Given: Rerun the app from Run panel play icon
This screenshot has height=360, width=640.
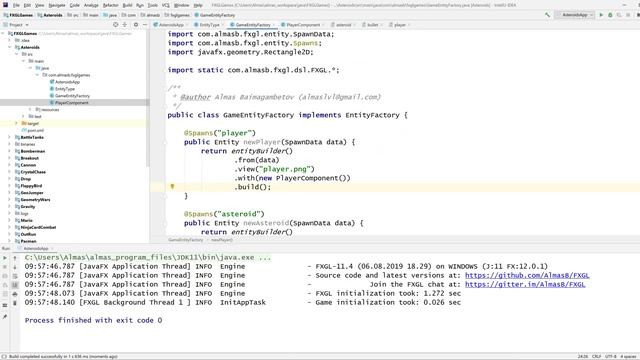Looking at the screenshot, I should click(5, 258).
